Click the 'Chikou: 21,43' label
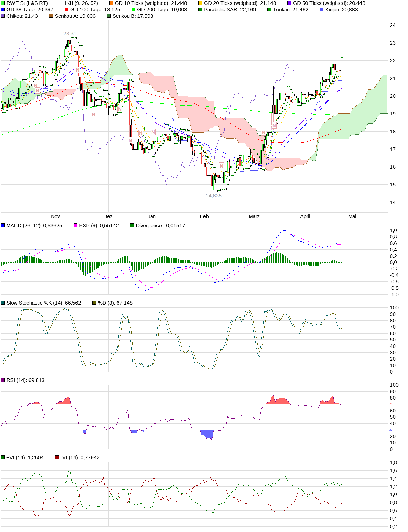 [x=22, y=16]
